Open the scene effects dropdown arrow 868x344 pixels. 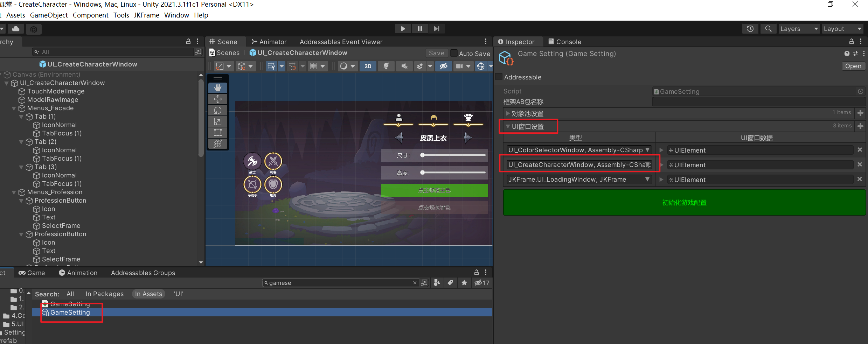[430, 66]
